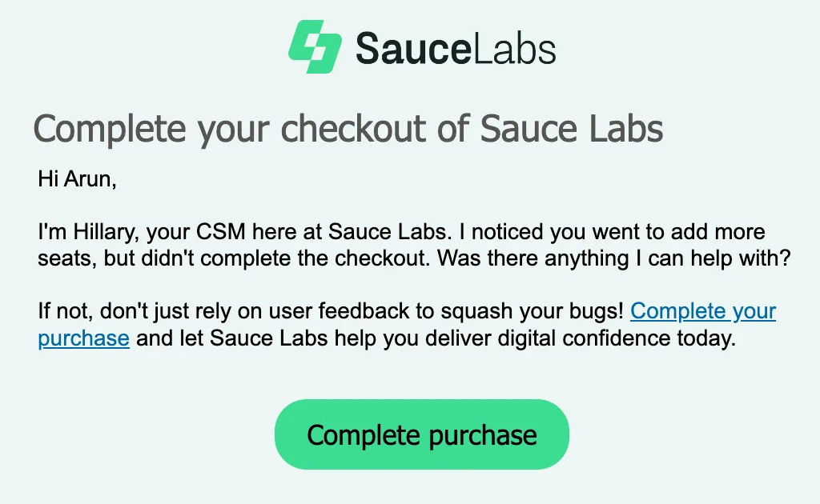Image resolution: width=820 pixels, height=504 pixels.
Task: Click the word "CSM" in the email body
Action: point(221,231)
